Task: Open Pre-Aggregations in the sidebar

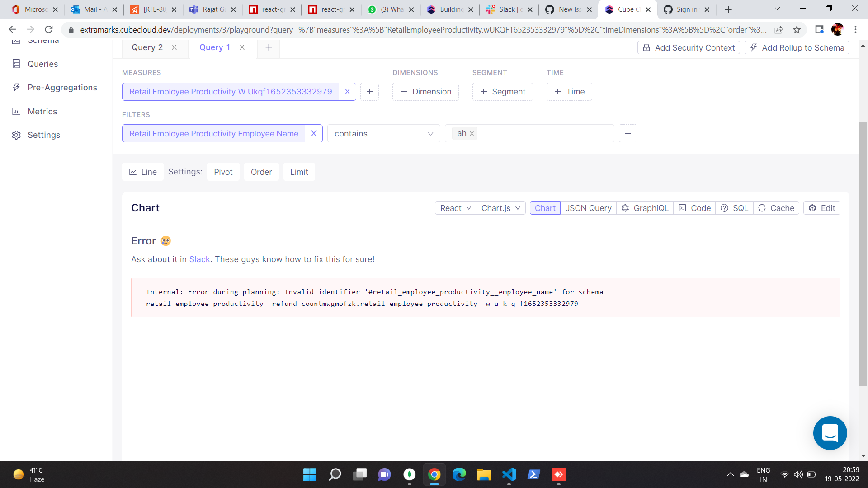Action: click(x=62, y=88)
